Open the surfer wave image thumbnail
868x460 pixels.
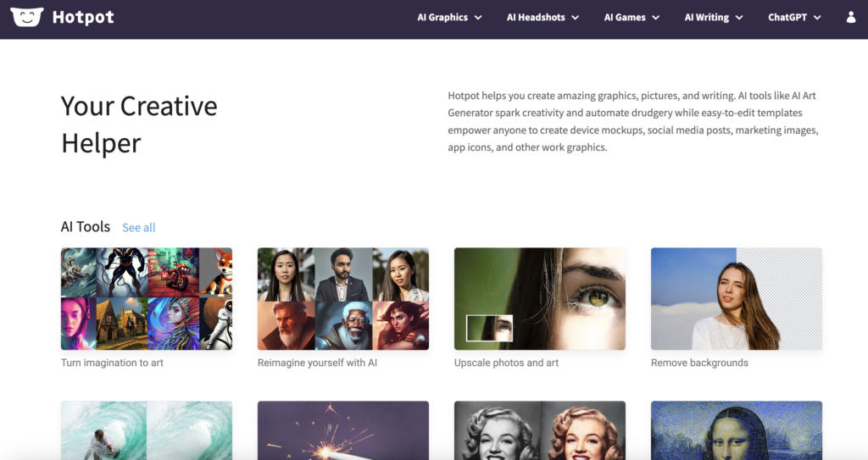coord(147,430)
